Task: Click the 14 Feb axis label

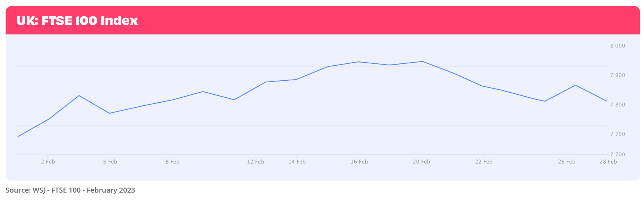Action: pyautogui.click(x=297, y=162)
